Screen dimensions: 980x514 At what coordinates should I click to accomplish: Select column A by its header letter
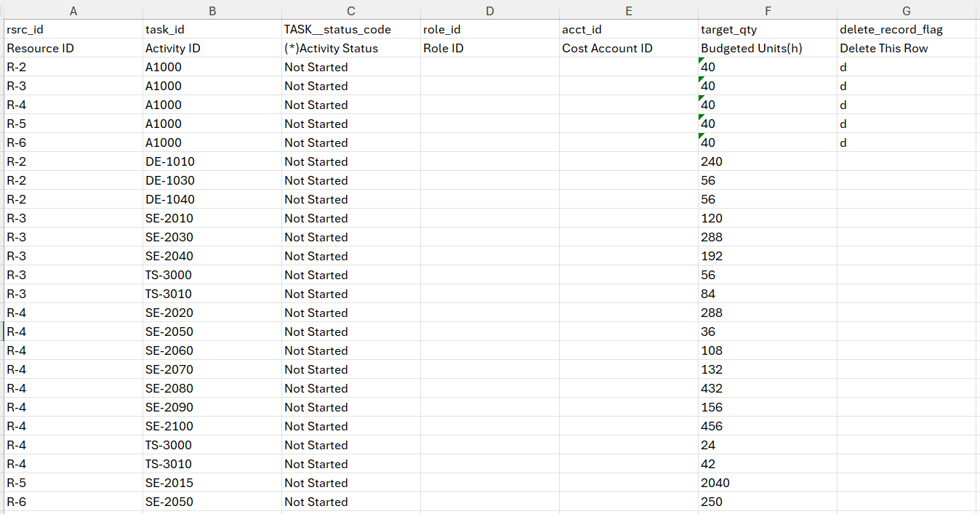73,11
